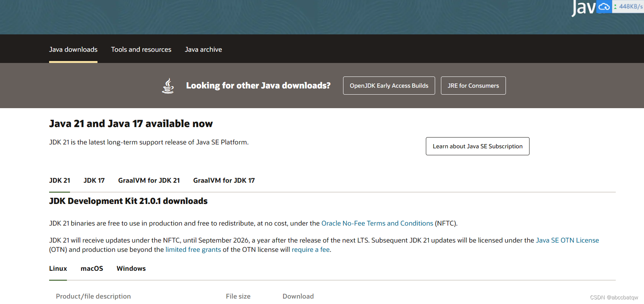
Task: Open Tools and resources tab
Action: tap(141, 49)
